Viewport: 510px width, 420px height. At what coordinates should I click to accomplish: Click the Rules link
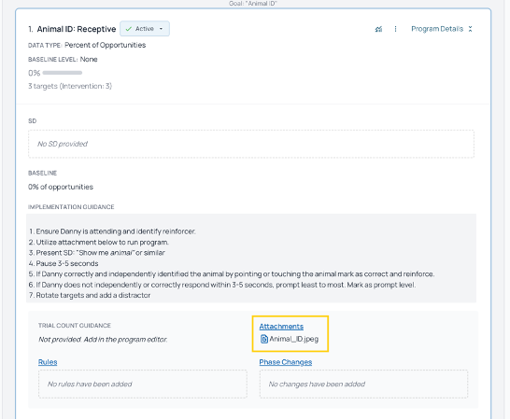tap(48, 362)
